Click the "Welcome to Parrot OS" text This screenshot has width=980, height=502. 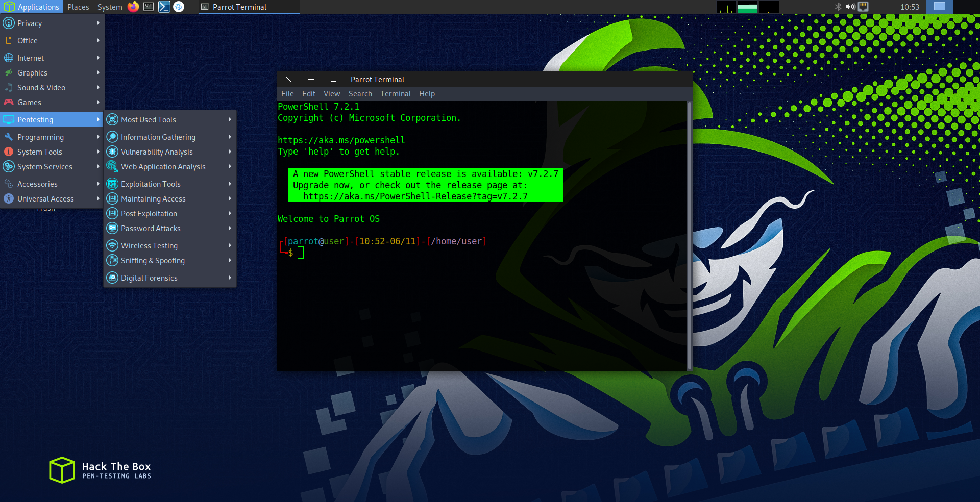click(x=329, y=219)
